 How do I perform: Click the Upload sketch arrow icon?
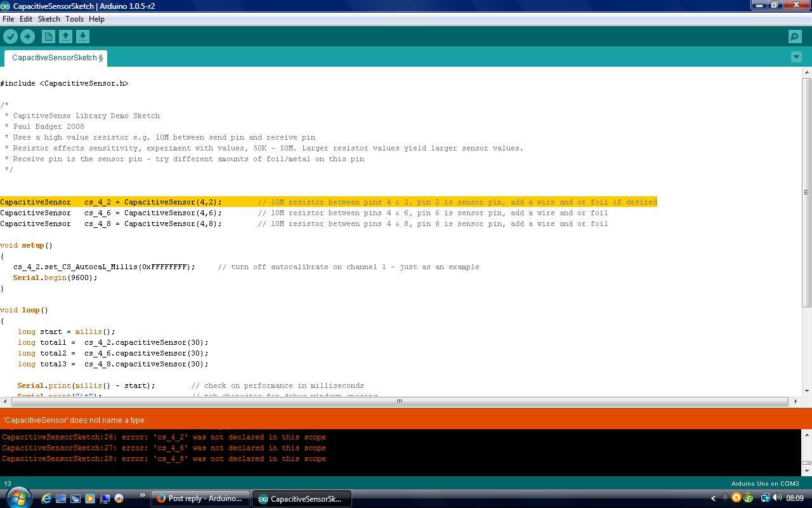[x=27, y=36]
